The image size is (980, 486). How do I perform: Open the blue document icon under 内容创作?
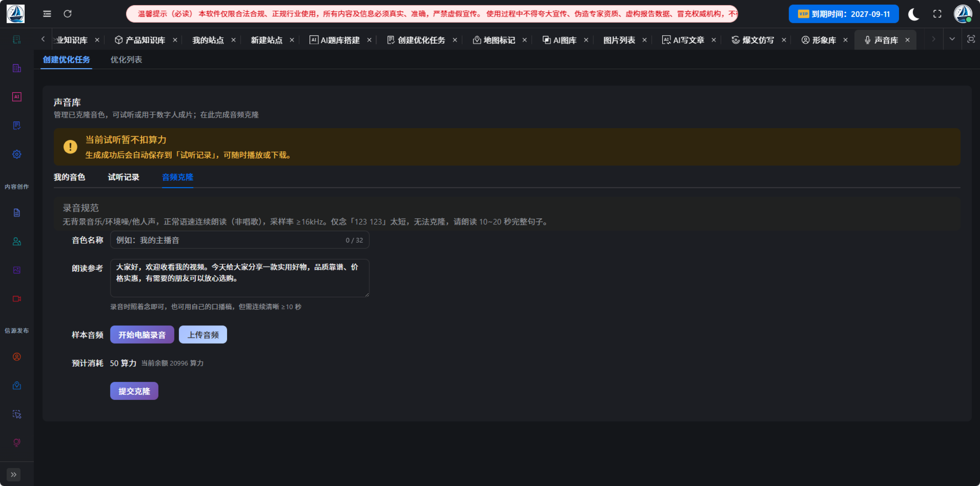tap(17, 213)
